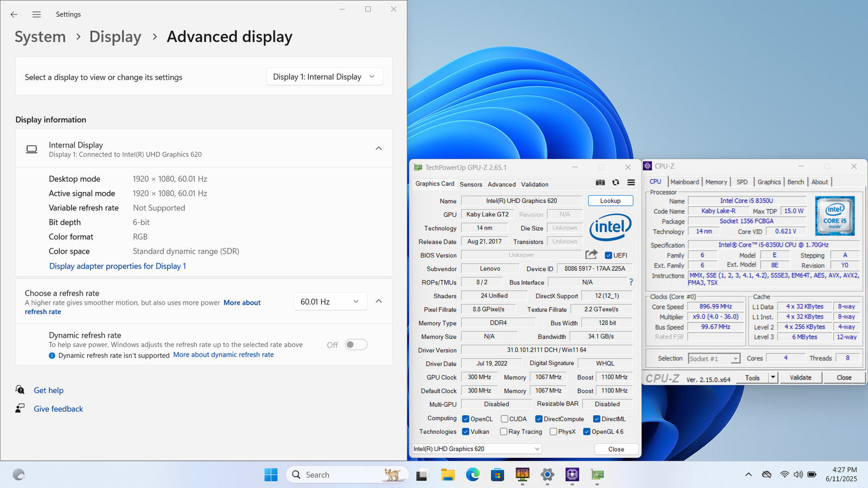Screen dimensions: 868x488
Task: Click System breadcrumb in Settings
Action: 40,37
